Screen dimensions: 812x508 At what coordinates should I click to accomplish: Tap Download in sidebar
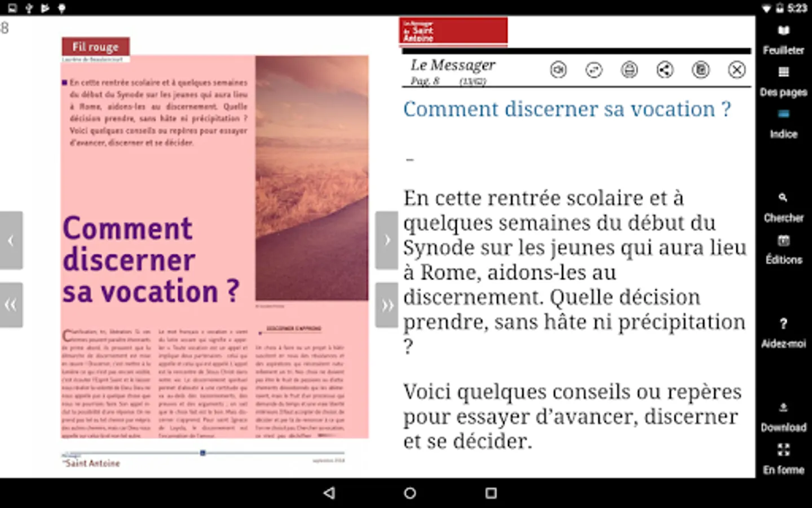pos(783,418)
